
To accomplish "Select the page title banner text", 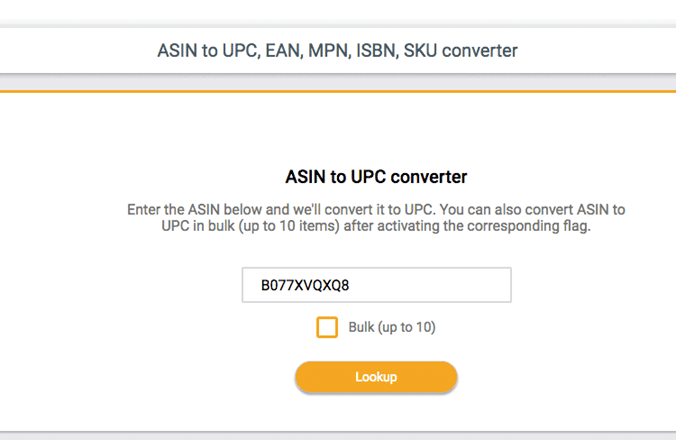I will [x=337, y=49].
